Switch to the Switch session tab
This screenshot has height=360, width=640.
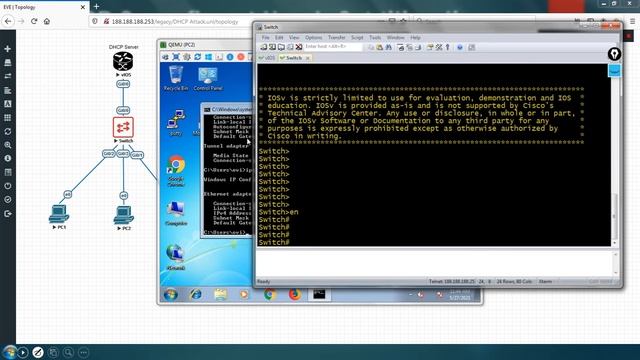pos(293,58)
